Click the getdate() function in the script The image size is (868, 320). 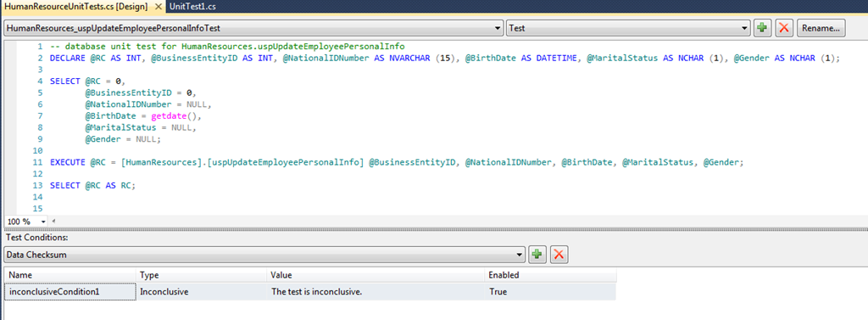click(x=176, y=116)
